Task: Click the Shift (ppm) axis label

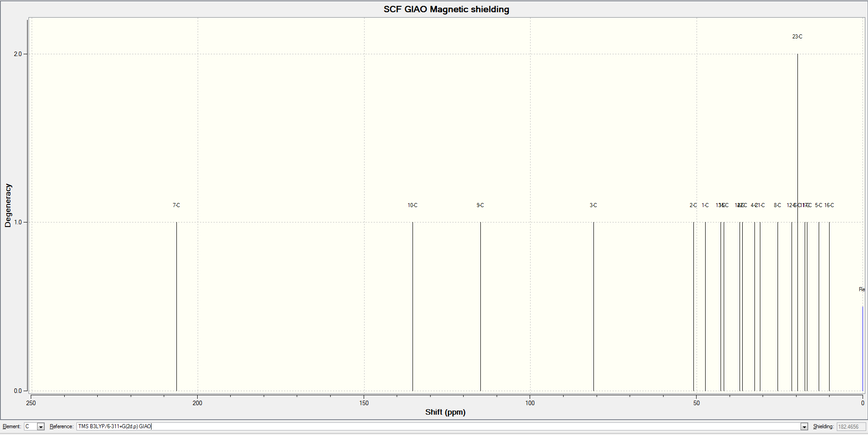Action: [x=446, y=412]
